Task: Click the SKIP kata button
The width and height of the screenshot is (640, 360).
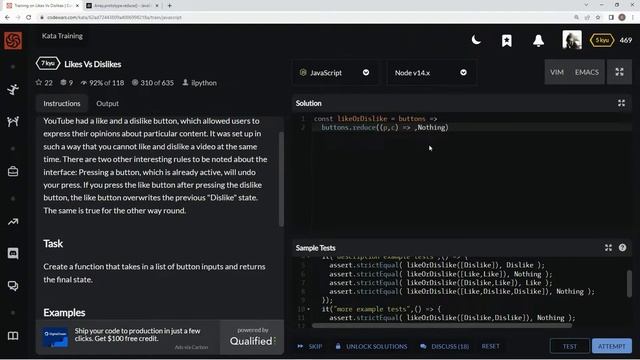Action: (310, 346)
